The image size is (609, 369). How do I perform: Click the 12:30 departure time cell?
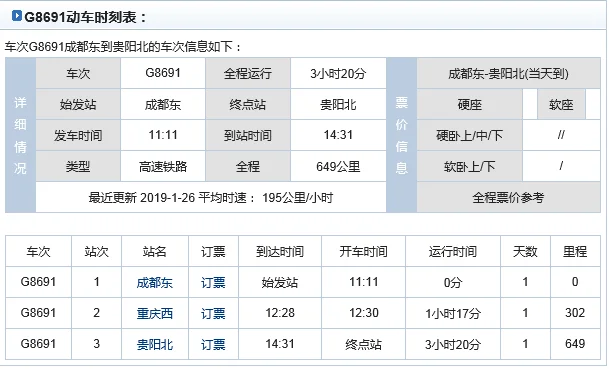364,313
